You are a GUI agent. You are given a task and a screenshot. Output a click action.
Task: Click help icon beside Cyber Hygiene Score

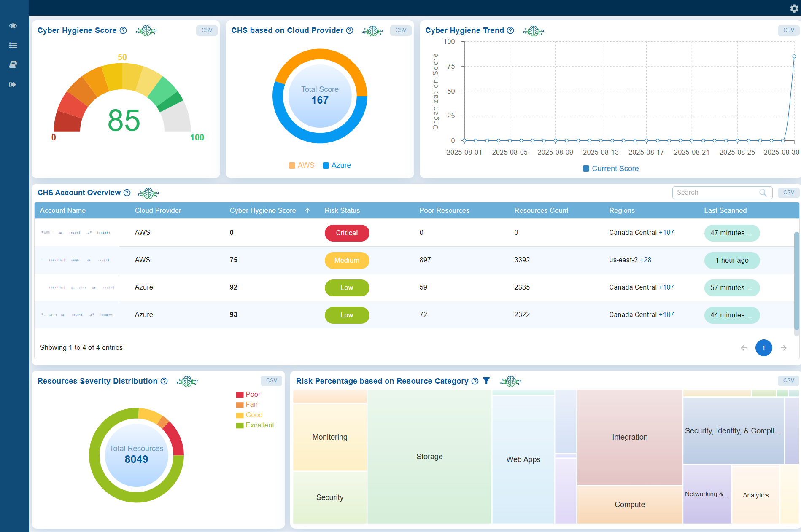pyautogui.click(x=123, y=30)
